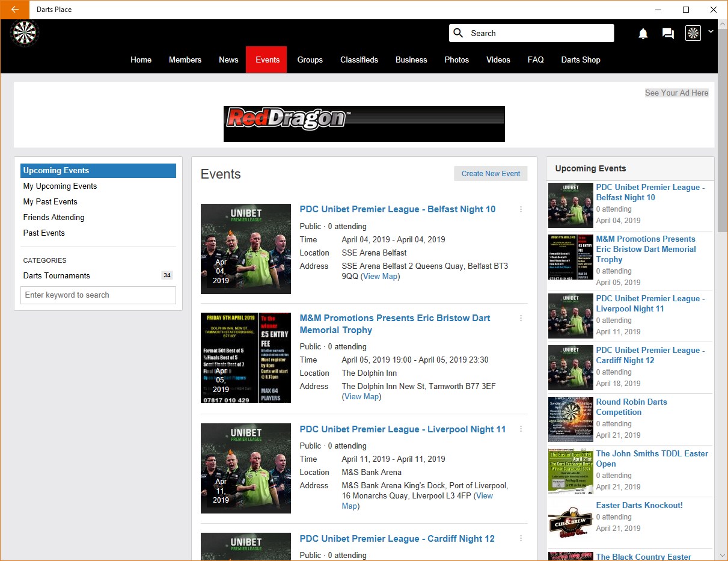Click the user avatar icon
728x561 pixels.
[693, 33]
